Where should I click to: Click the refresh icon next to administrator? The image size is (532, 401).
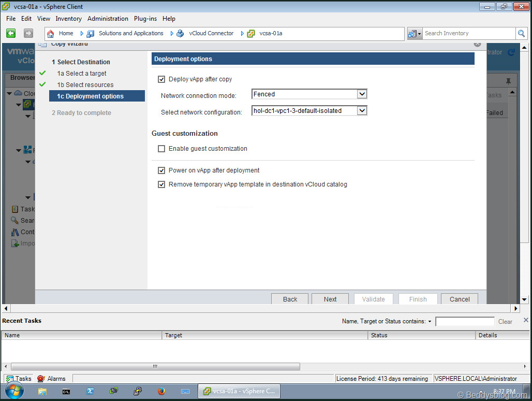[511, 52]
